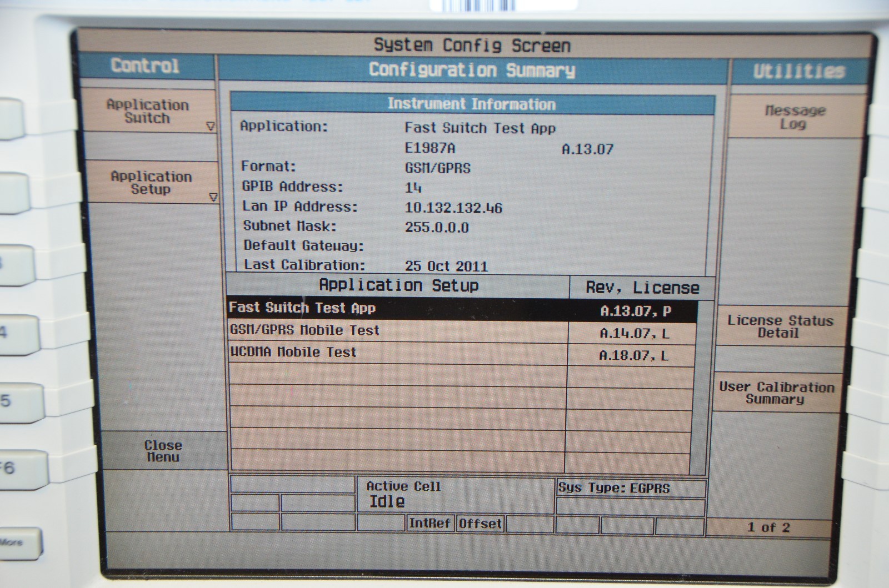View the User Calibration Summary
This screenshot has width=889, height=588.
tap(776, 393)
